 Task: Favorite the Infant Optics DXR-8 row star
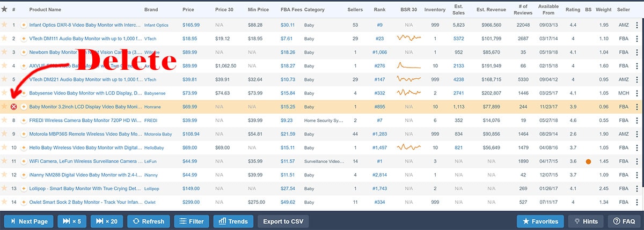click(5, 25)
